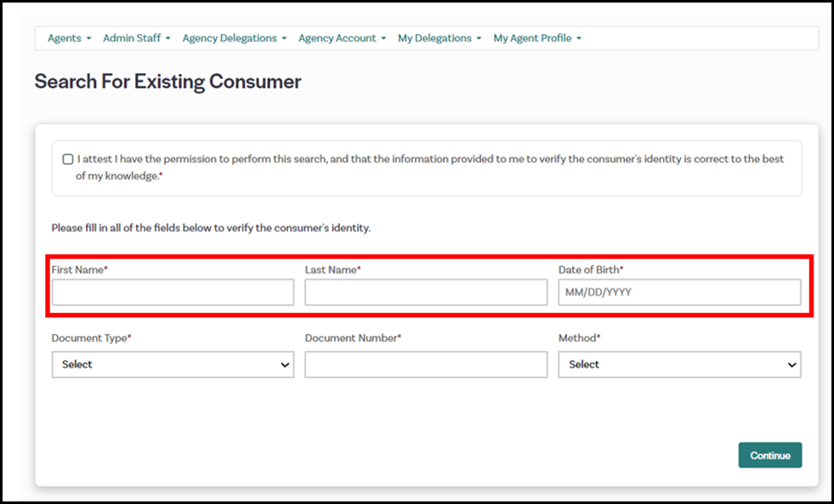Click the Method field label

pos(579,338)
